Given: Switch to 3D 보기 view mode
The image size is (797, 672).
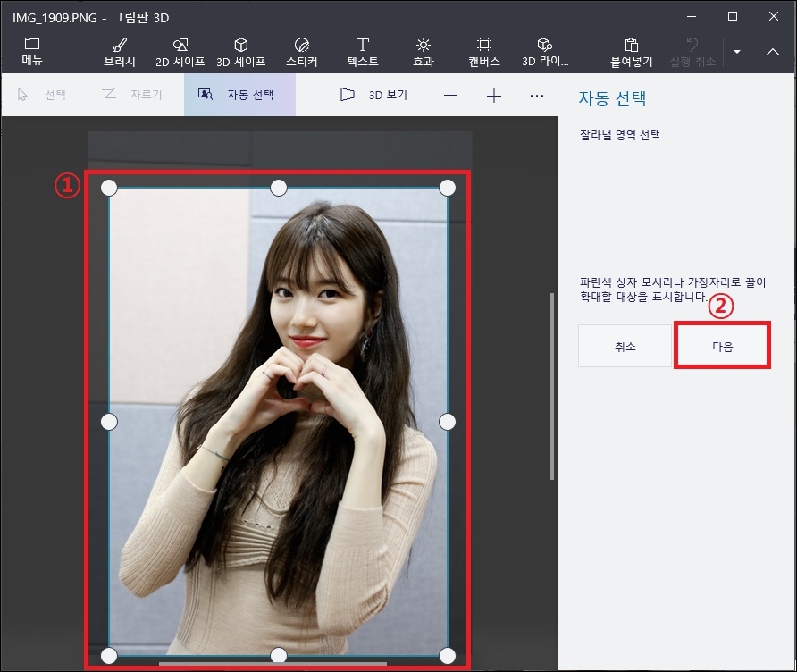Looking at the screenshot, I should [372, 95].
